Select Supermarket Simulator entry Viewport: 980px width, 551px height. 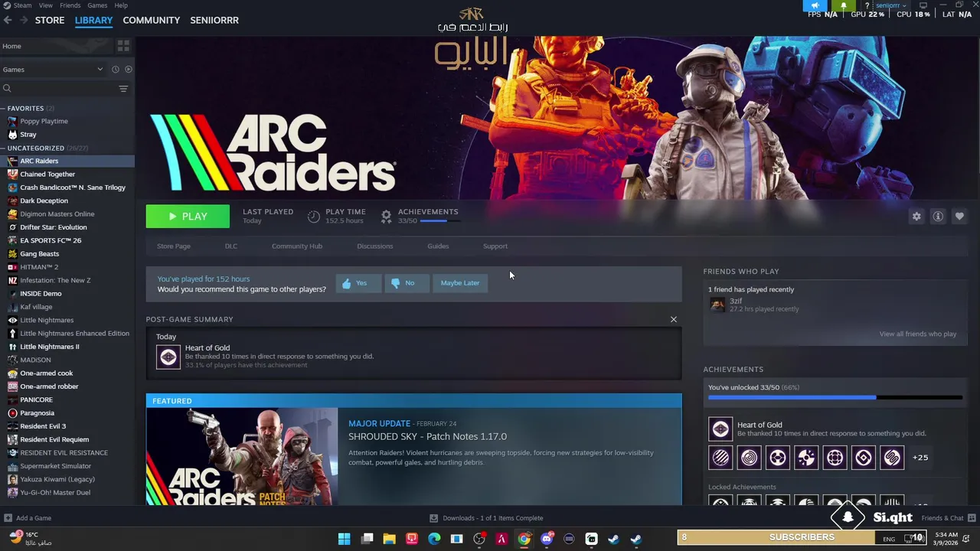point(67,466)
